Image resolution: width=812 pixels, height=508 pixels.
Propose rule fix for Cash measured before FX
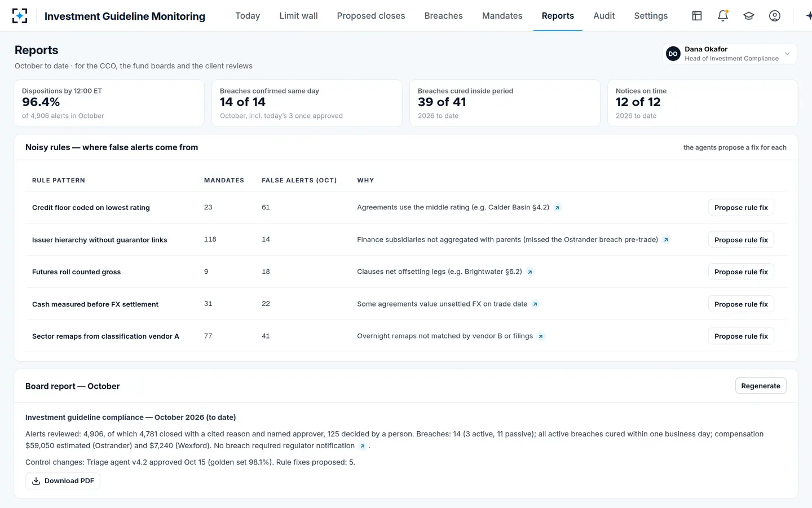(741, 304)
